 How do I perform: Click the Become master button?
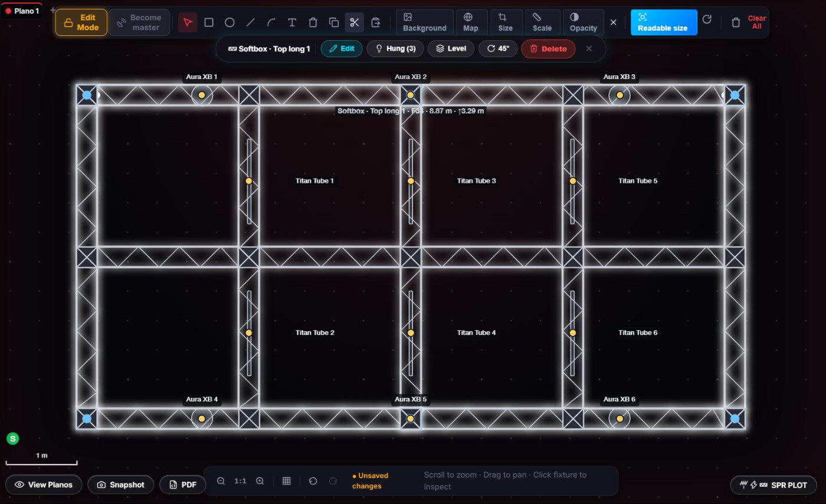coord(139,22)
